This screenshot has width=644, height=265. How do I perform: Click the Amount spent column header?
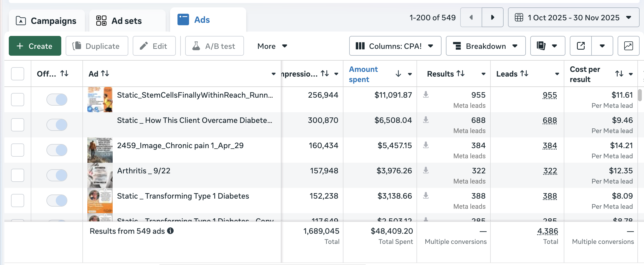363,74
